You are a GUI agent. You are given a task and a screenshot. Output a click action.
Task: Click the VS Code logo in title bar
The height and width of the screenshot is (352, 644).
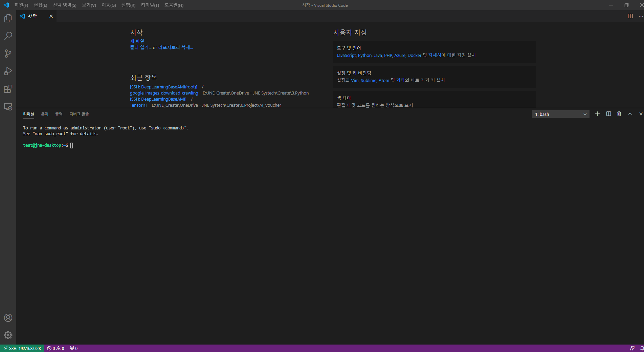[x=6, y=5]
